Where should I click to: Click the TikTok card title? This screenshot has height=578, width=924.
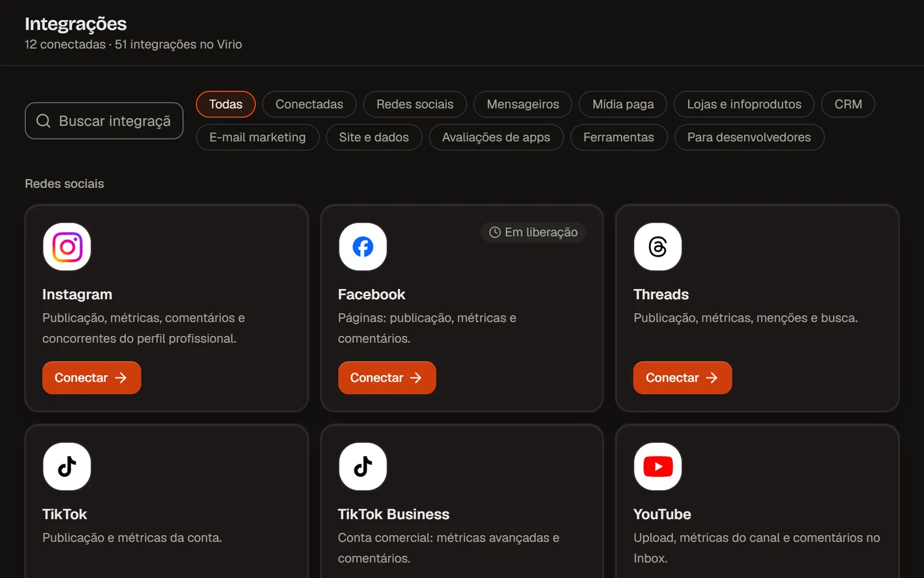(65, 514)
